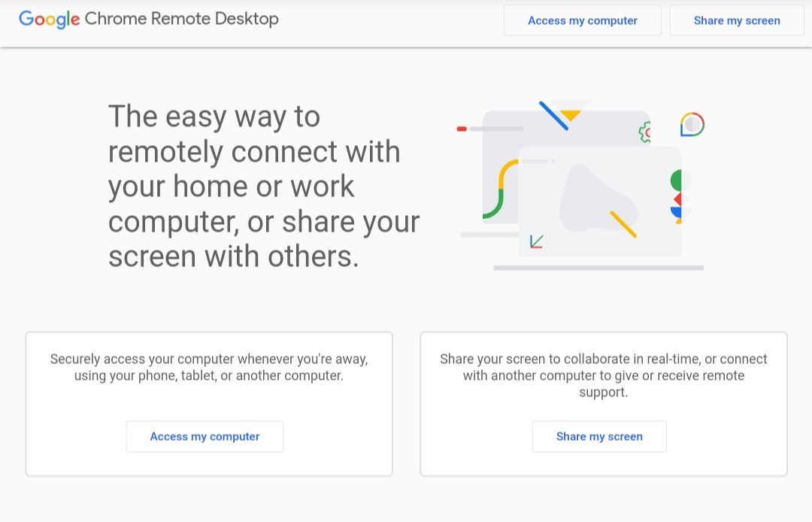
Task: Click 'The easy way to remotely connect' heading
Action: coord(264,186)
